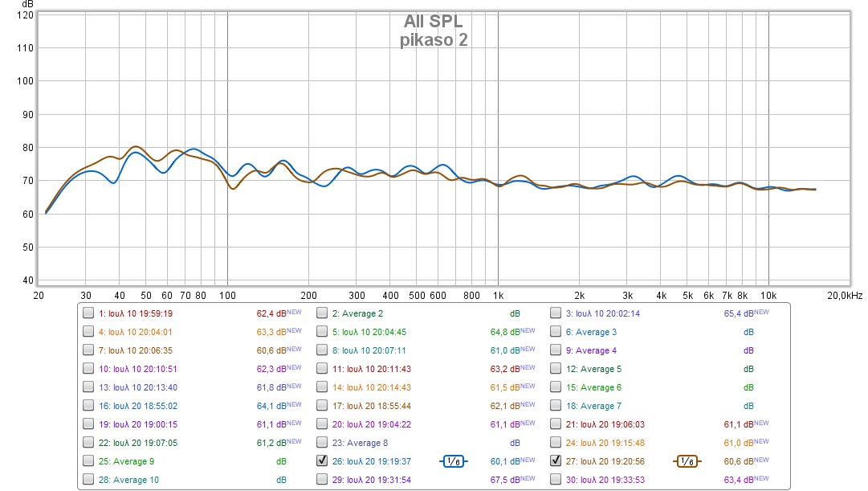The width and height of the screenshot is (868, 491).
Task: Uncheck trace 27 measured at 19:20:56
Action: click(x=556, y=461)
